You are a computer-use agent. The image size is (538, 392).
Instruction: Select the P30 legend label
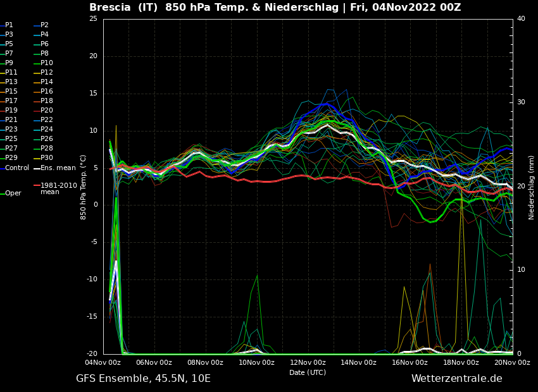(x=47, y=157)
